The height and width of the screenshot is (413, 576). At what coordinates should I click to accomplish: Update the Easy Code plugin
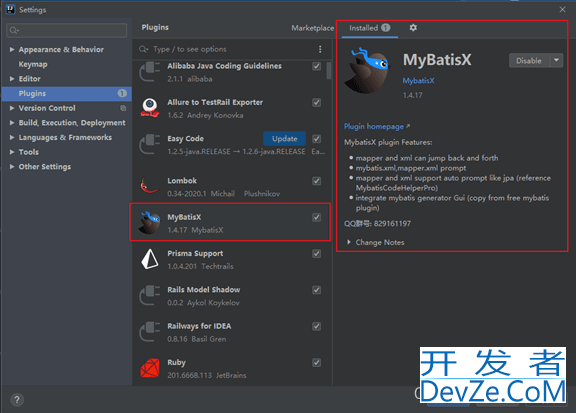(x=284, y=139)
